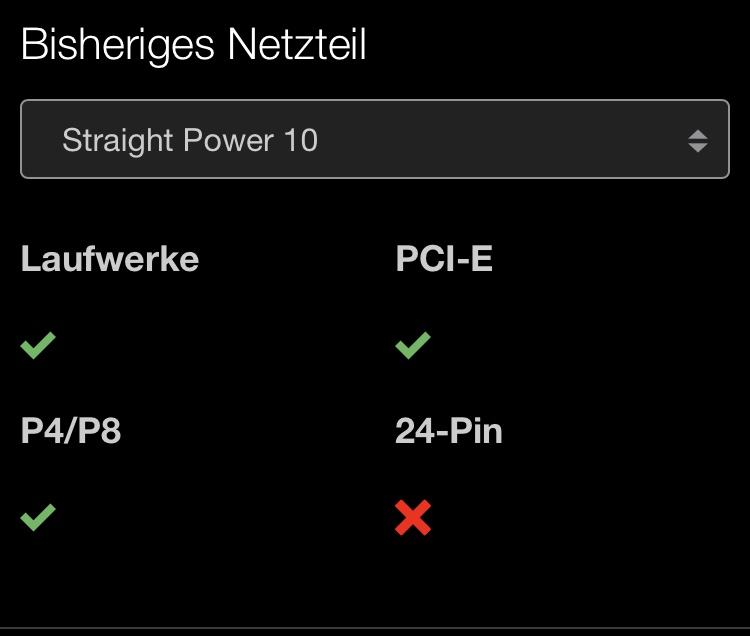Viewport: 750px width, 636px height.
Task: Click the downward triangle in the select box
Action: coord(698,148)
